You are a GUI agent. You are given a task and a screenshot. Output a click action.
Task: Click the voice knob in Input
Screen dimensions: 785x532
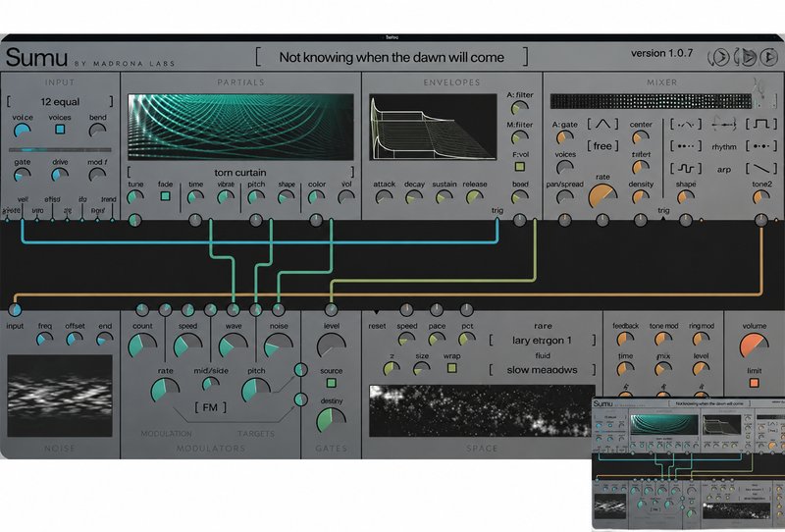22,132
